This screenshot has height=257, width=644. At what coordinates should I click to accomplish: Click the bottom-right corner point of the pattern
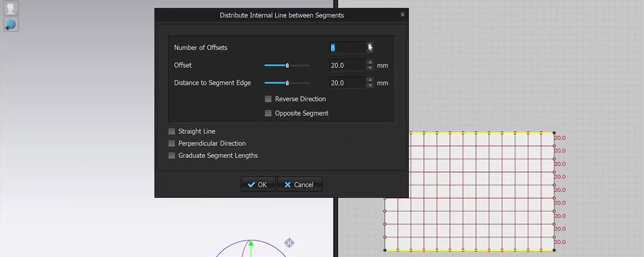554,250
